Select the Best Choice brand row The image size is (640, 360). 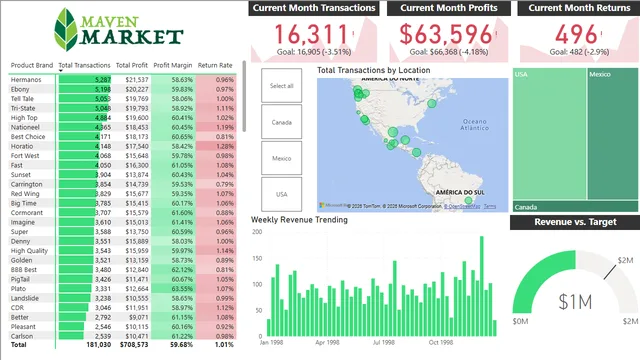coord(122,136)
